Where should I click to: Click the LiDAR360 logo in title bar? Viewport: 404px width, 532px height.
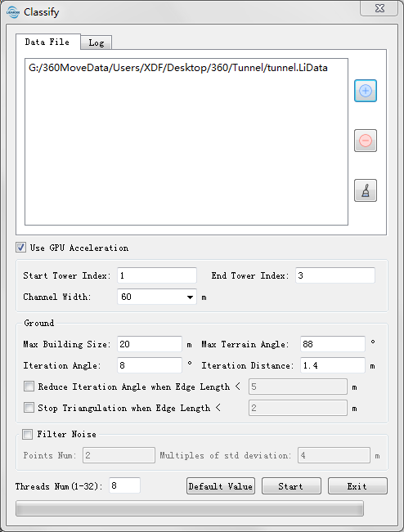point(13,12)
